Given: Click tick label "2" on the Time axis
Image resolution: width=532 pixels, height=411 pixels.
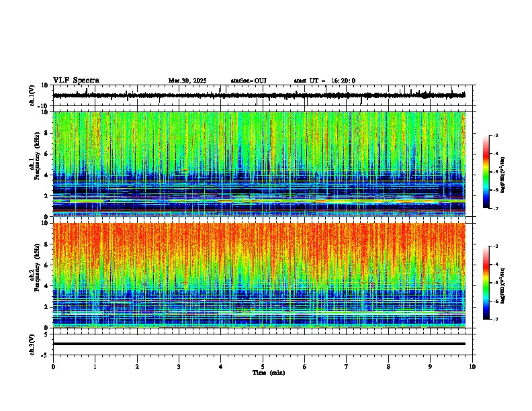Looking at the screenshot, I should tap(137, 367).
